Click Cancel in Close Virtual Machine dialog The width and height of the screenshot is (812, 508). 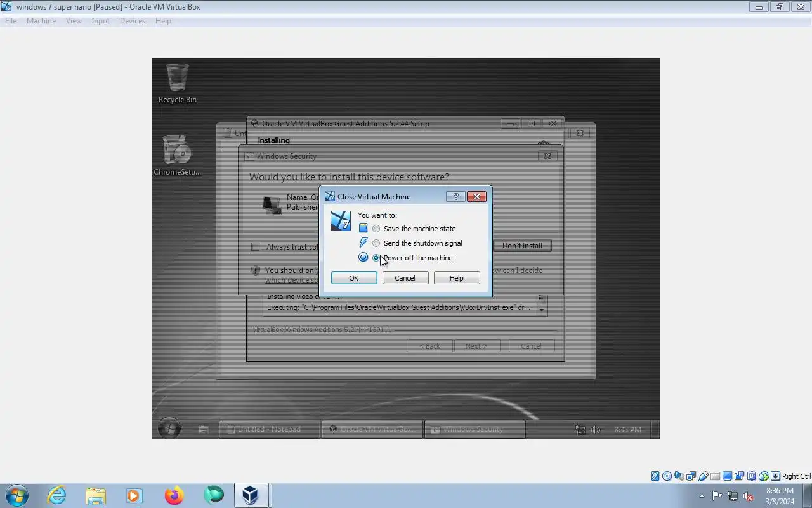coord(405,278)
